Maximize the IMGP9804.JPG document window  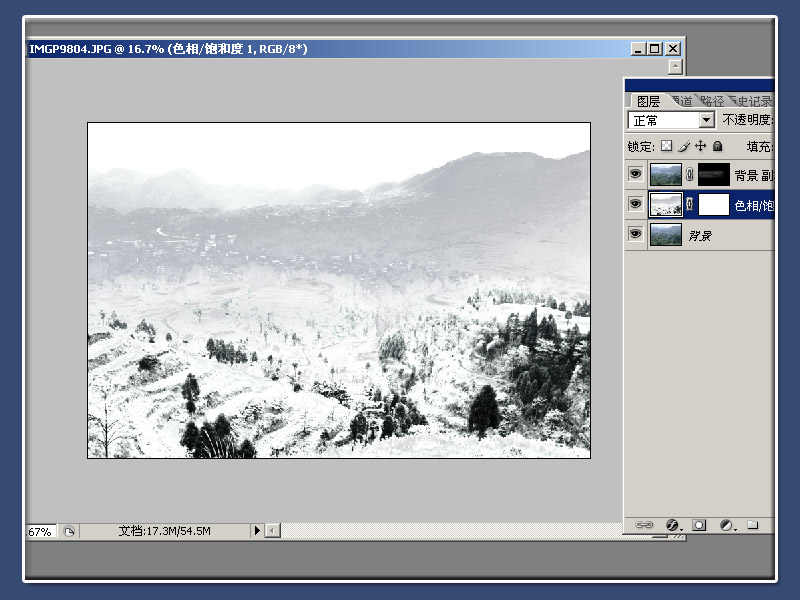655,48
